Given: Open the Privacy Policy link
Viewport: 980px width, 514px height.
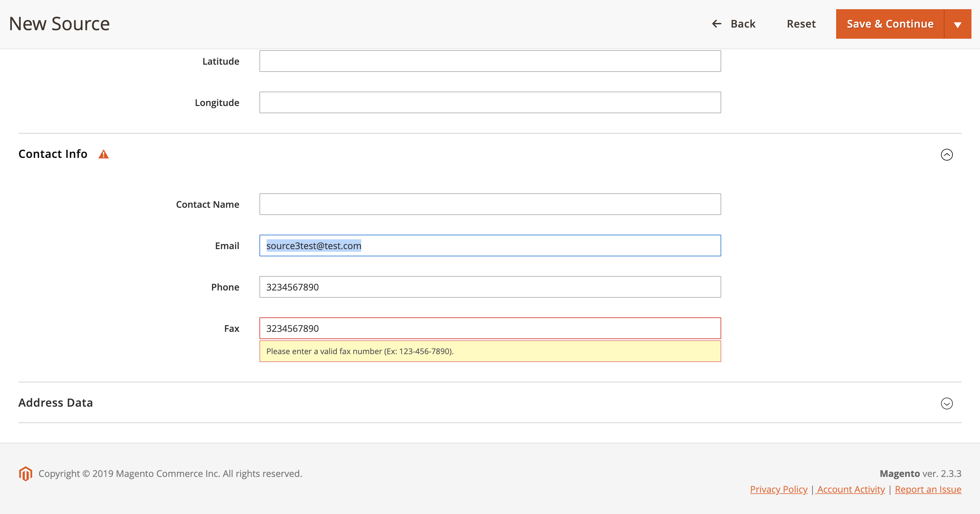Looking at the screenshot, I should pos(778,489).
